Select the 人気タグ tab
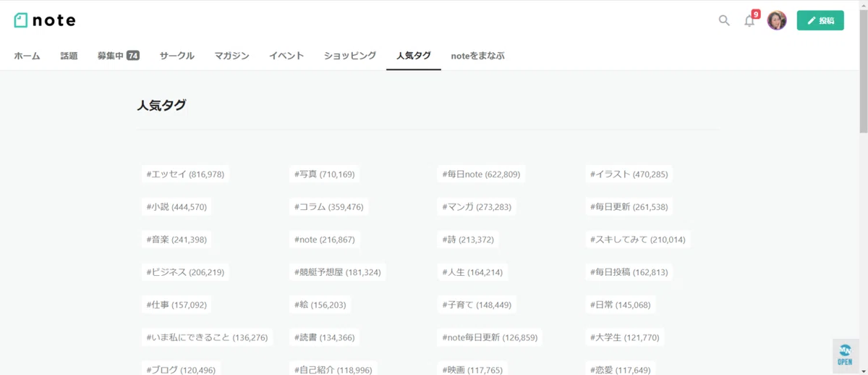The image size is (868, 375). tap(414, 56)
